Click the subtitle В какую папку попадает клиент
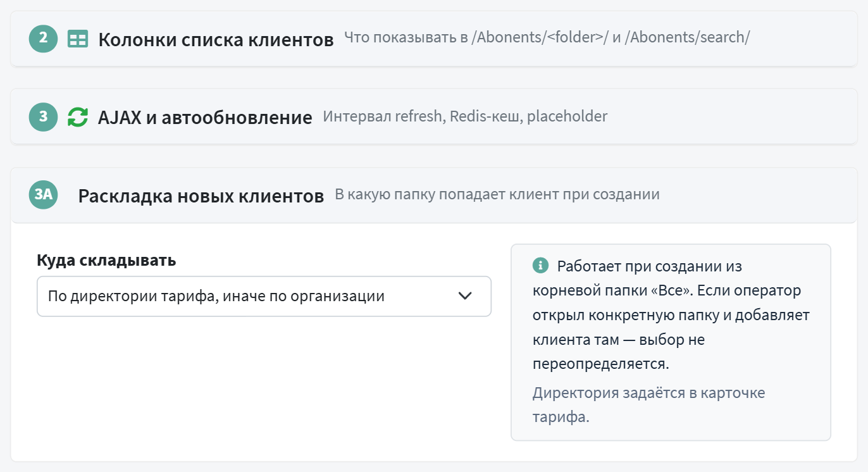The image size is (868, 472). pos(497,194)
